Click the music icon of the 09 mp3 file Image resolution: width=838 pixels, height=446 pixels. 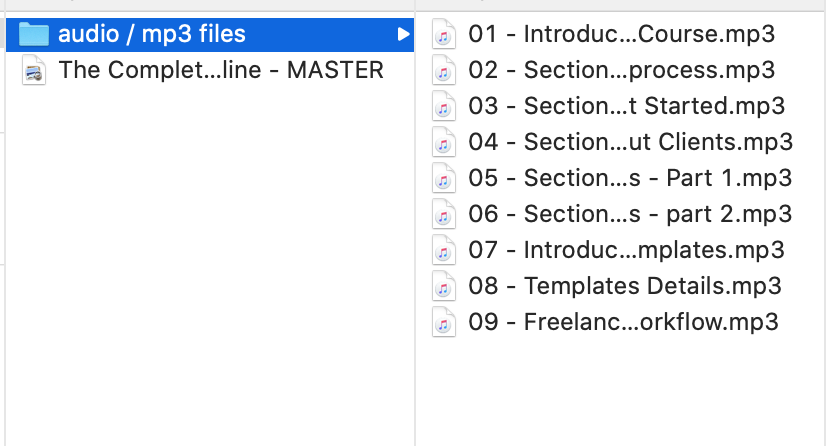(444, 323)
